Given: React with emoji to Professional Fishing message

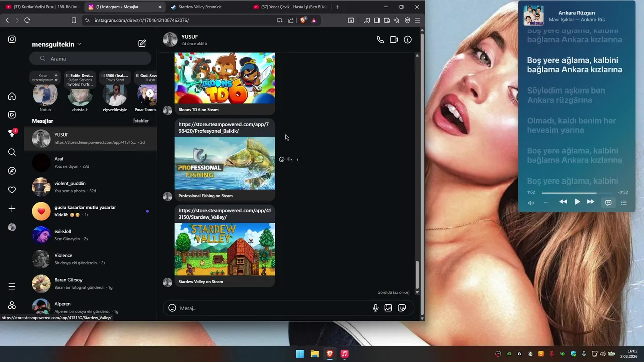Looking at the screenshot, I should 282,159.
